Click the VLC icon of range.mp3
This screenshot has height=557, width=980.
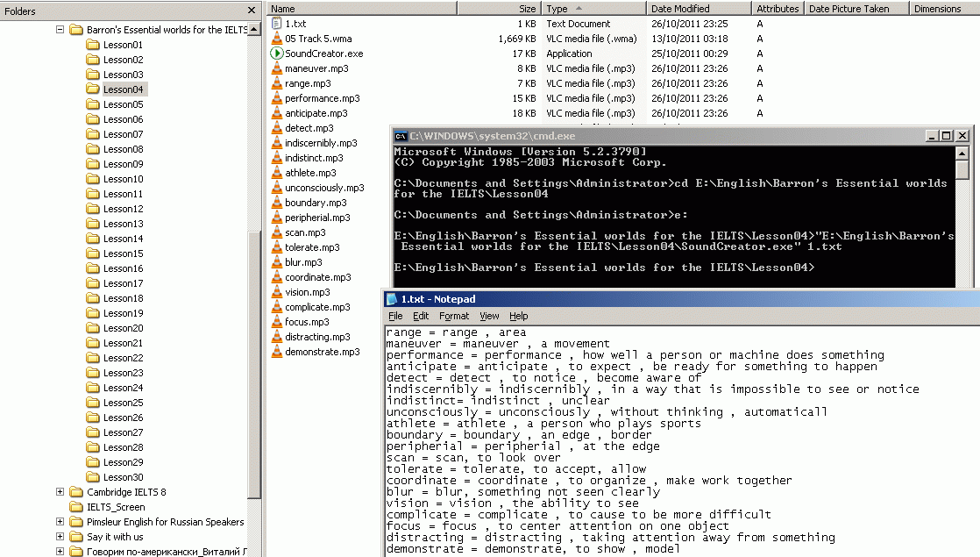pyautogui.click(x=276, y=83)
